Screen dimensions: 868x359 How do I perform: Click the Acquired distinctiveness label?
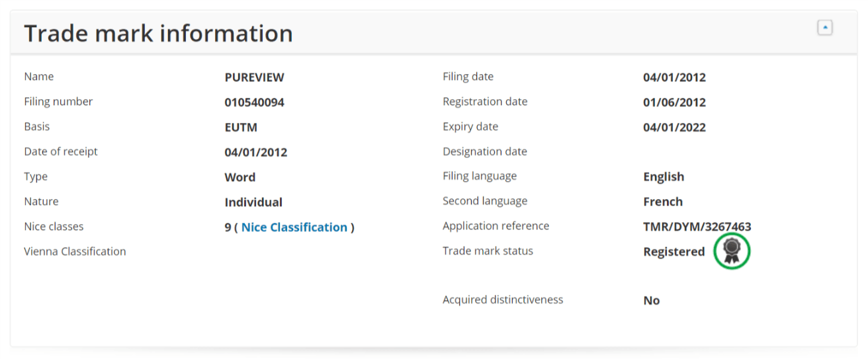[503, 299]
